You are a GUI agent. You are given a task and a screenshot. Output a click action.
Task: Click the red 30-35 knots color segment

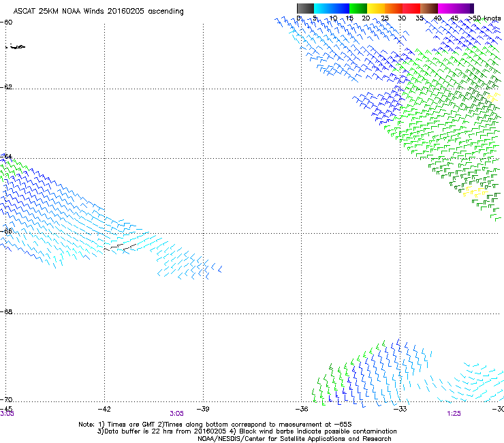click(x=411, y=8)
